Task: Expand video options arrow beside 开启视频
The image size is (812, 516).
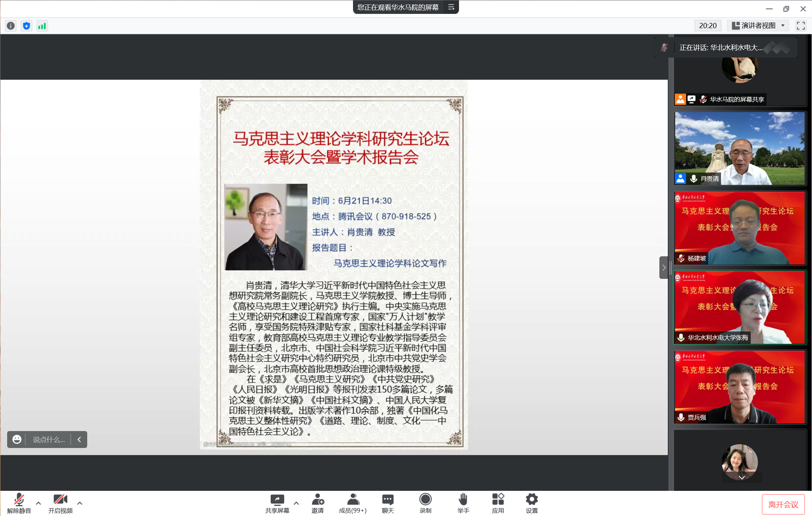Action: [80, 503]
